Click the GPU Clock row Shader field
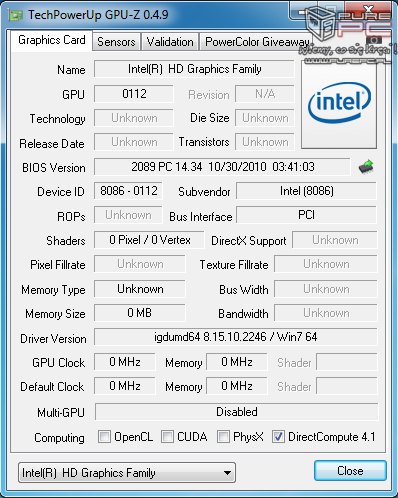Screen dimensions: 398x498 [x=347, y=362]
